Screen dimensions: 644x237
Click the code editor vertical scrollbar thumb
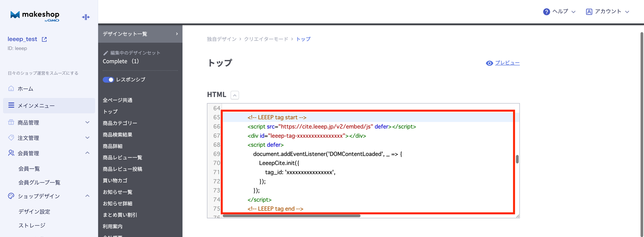click(x=517, y=159)
